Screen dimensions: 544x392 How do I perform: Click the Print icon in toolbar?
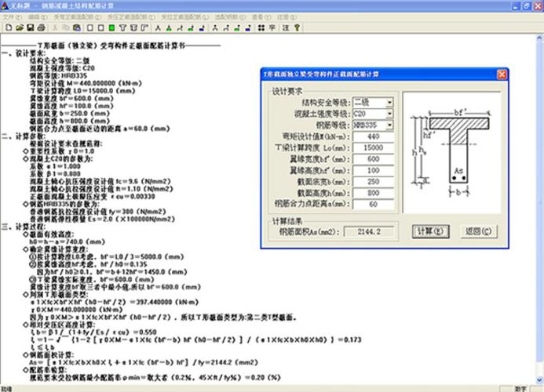point(41,27)
